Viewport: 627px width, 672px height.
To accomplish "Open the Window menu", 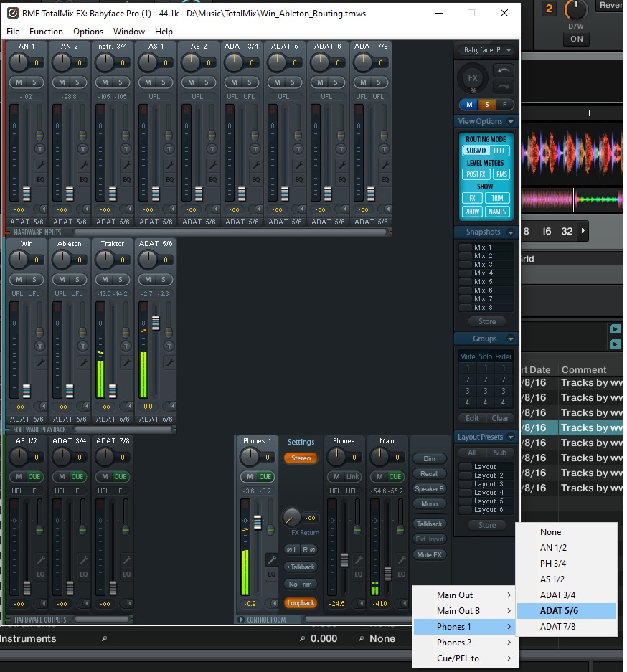I will point(129,32).
